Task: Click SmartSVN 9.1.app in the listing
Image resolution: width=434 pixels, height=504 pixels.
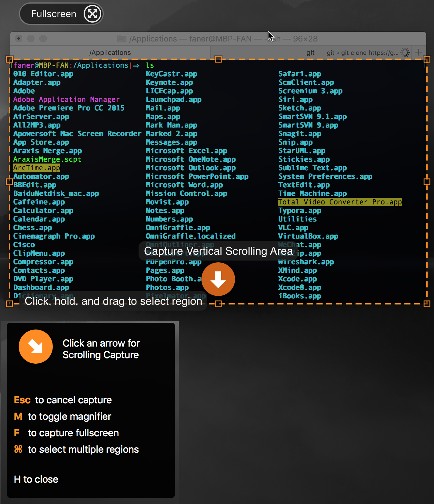Action: point(313,117)
